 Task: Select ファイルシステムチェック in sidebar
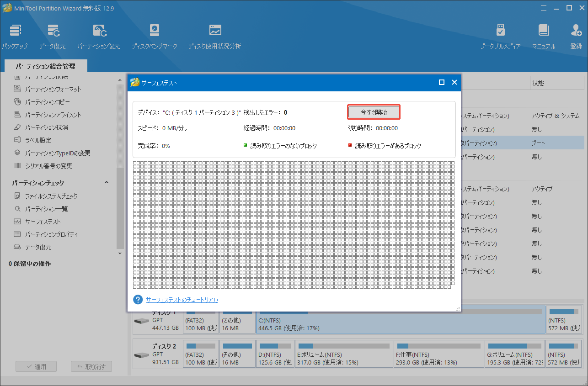pyautogui.click(x=46, y=196)
